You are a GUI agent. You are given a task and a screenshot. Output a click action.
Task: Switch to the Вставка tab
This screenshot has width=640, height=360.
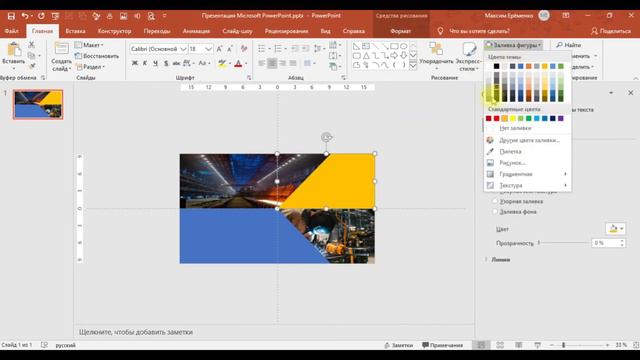(x=76, y=31)
